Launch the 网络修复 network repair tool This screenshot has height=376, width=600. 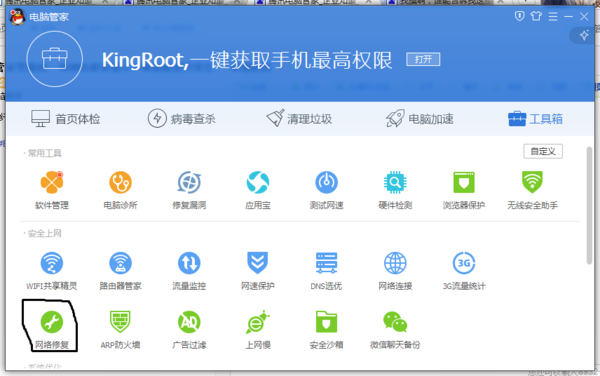[52, 330]
